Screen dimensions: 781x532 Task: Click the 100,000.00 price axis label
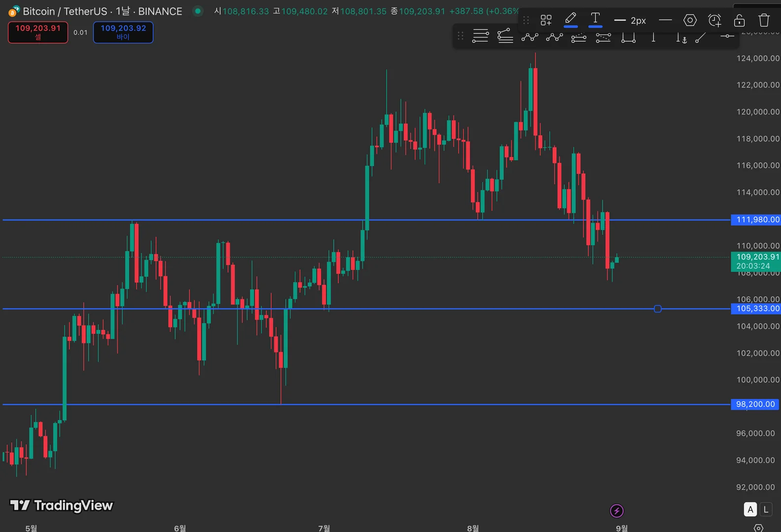(758, 380)
